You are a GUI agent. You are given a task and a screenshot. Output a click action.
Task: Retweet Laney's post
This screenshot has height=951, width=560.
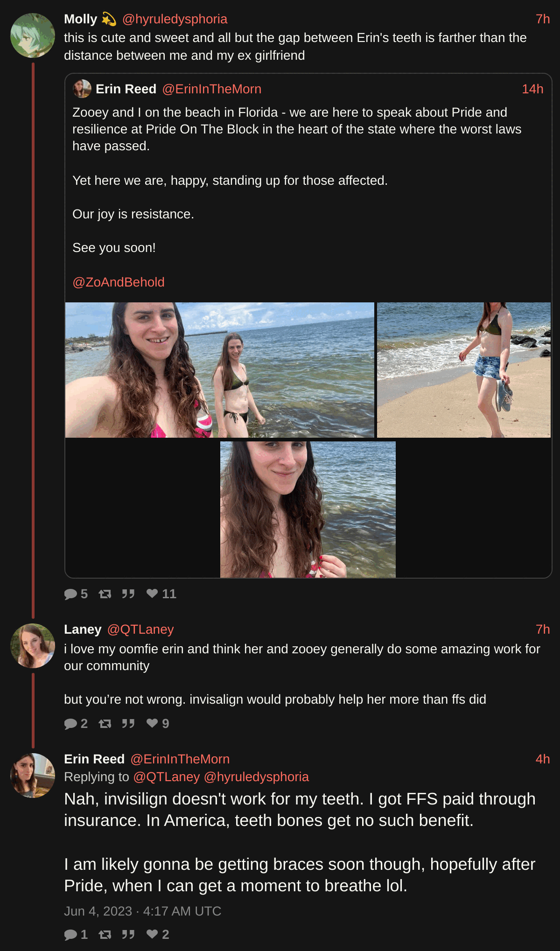(x=105, y=723)
